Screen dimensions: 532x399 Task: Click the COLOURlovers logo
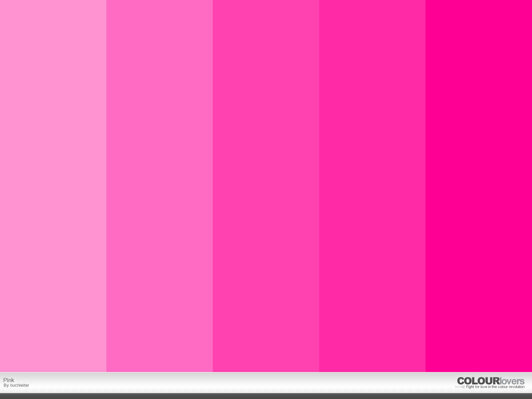[490, 381]
